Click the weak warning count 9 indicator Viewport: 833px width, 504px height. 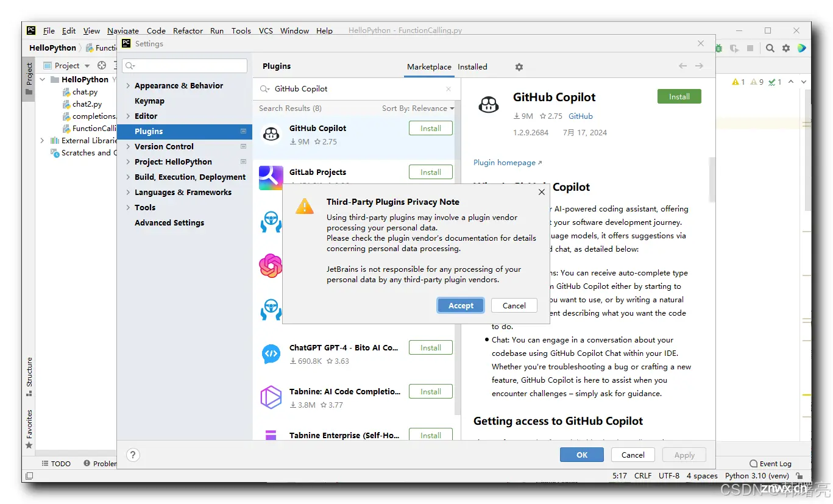[x=757, y=82]
